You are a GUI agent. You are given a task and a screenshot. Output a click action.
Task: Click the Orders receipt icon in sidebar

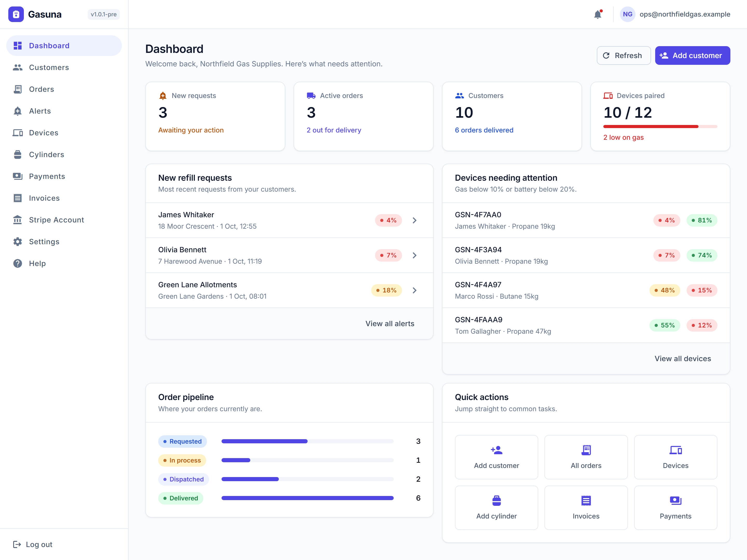tap(18, 89)
